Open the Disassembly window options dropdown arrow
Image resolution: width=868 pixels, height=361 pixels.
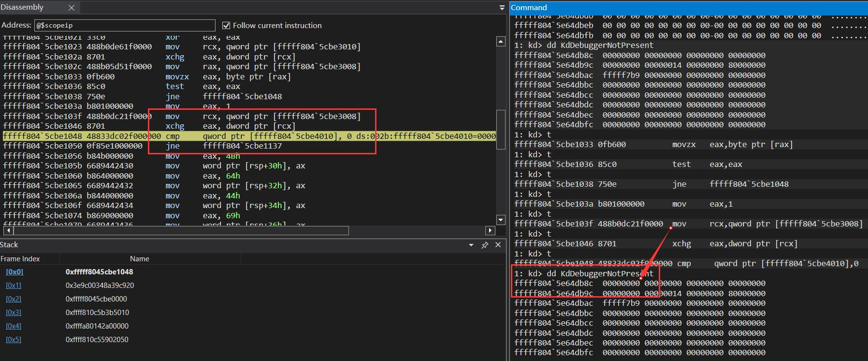502,8
